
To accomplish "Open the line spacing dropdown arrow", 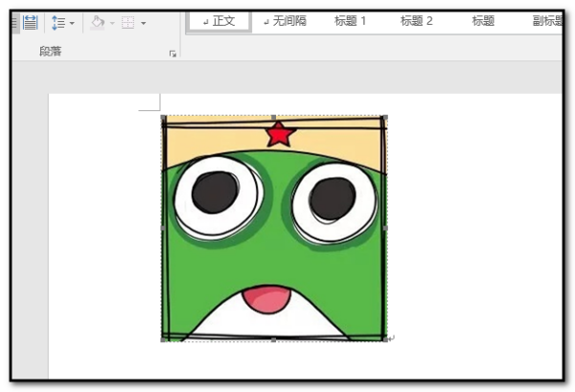I will pos(72,23).
